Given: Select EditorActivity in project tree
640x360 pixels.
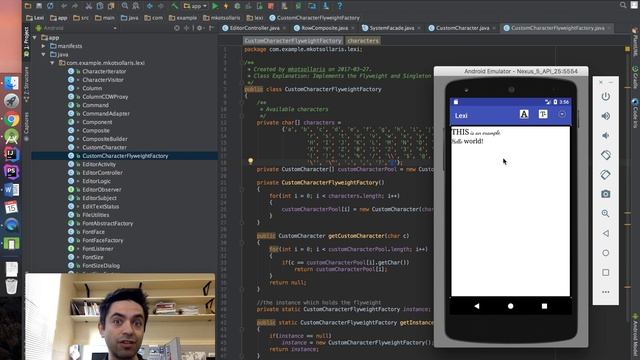Looking at the screenshot, I should click(x=99, y=164).
